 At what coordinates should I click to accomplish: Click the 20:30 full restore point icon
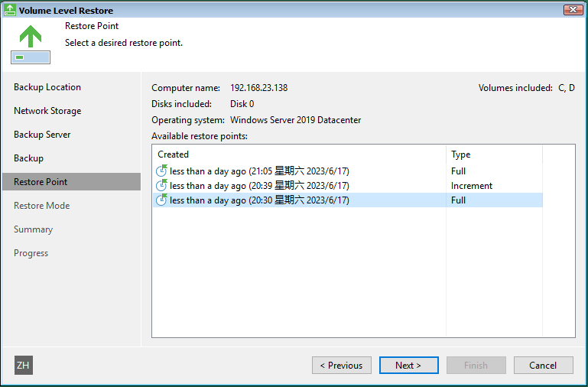tap(161, 200)
